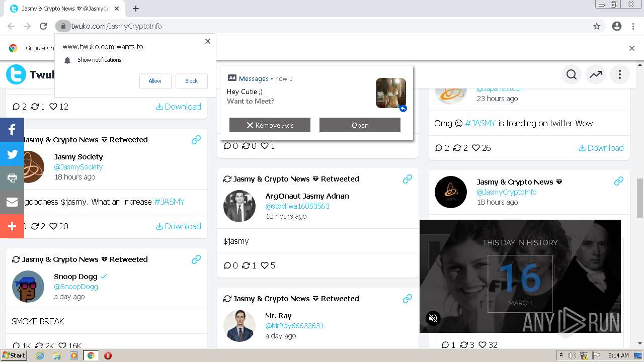
Task: Like the ArgOnaut $jasmy tweet heart icon
Action: pyautogui.click(x=265, y=265)
